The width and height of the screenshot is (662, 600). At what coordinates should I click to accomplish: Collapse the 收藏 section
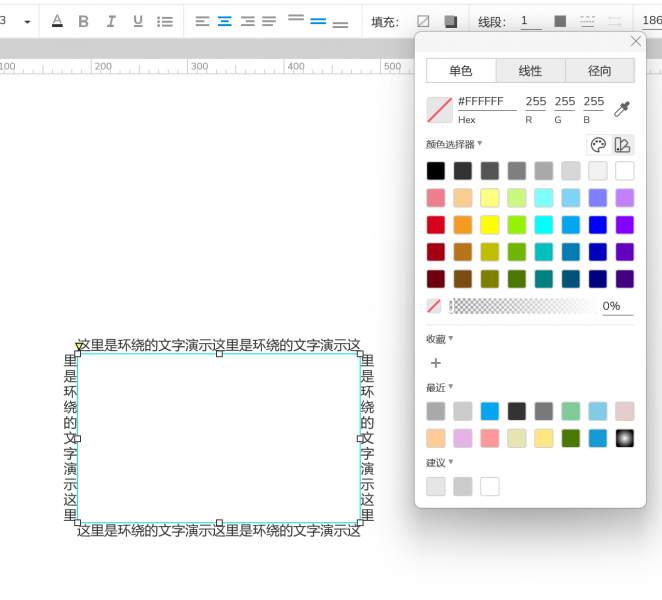pos(440,339)
